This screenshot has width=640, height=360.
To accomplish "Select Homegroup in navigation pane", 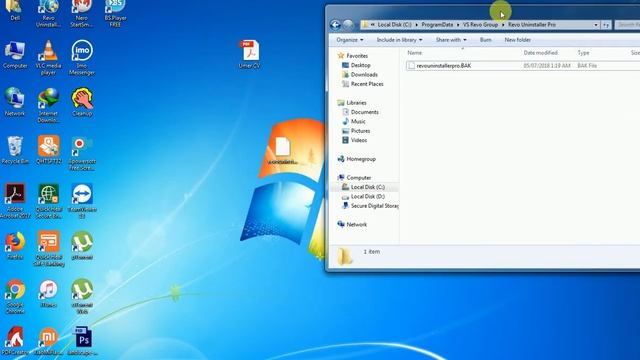I will [361, 159].
